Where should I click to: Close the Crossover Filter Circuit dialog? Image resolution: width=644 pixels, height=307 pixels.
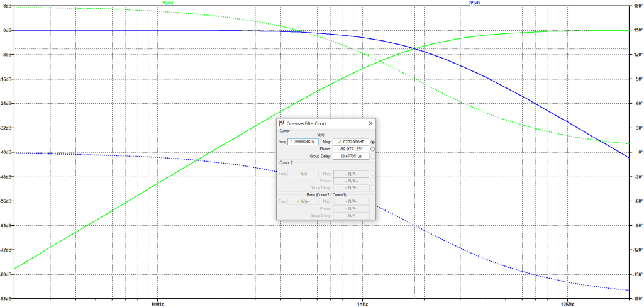[x=370, y=123]
